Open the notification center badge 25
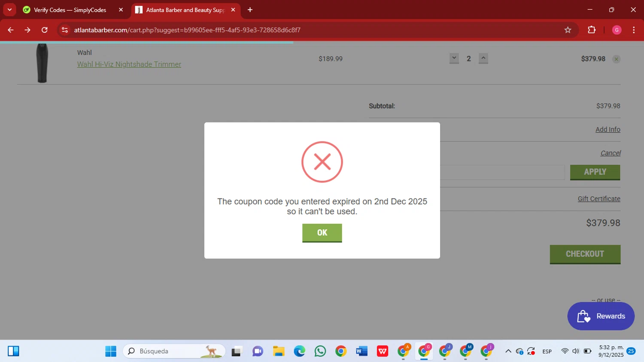644x362 pixels. [631, 351]
